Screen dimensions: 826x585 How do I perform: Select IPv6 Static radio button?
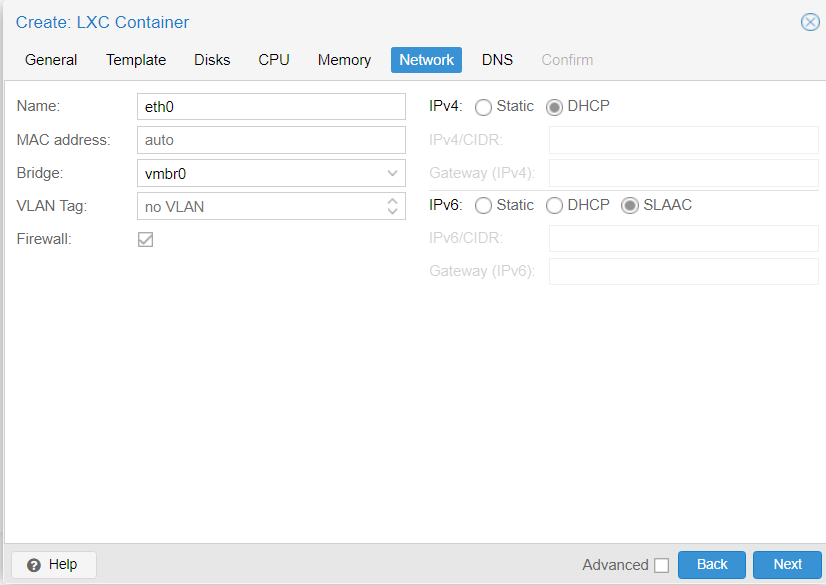[482, 205]
